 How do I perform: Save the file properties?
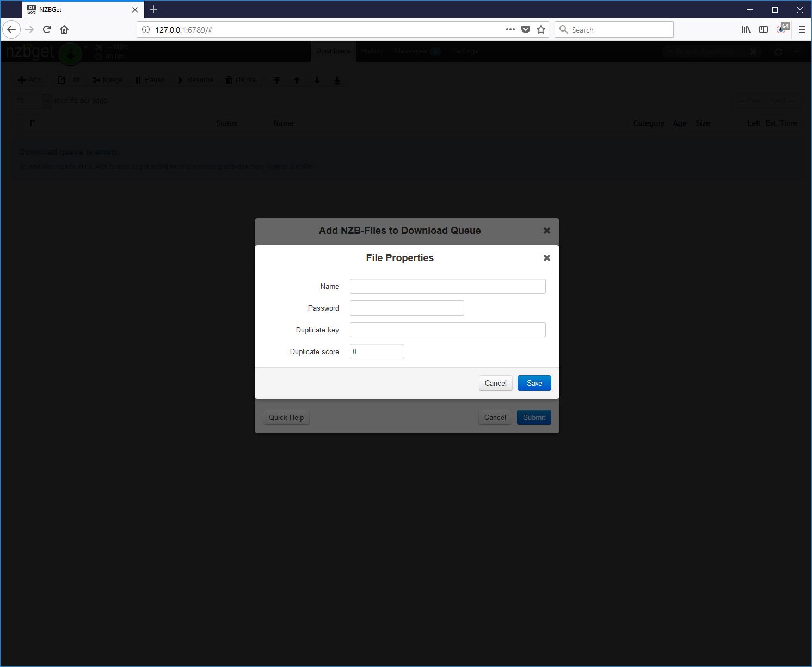pyautogui.click(x=534, y=383)
